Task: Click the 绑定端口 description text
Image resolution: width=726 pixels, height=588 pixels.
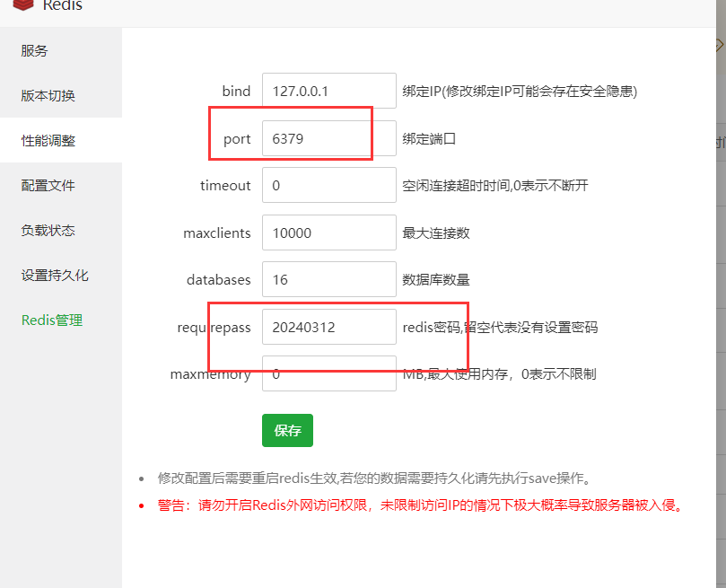Action: click(429, 139)
